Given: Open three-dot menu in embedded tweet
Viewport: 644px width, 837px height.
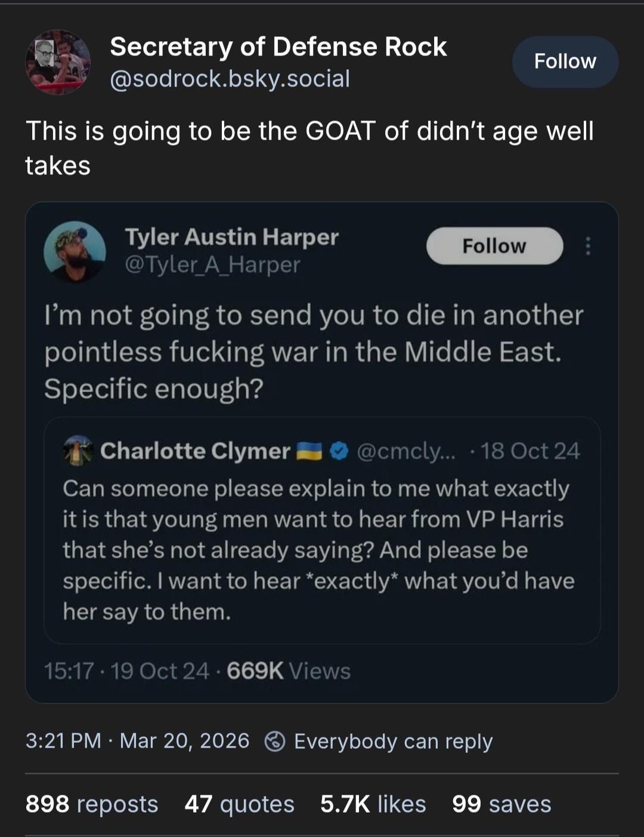Looking at the screenshot, I should coord(588,246).
